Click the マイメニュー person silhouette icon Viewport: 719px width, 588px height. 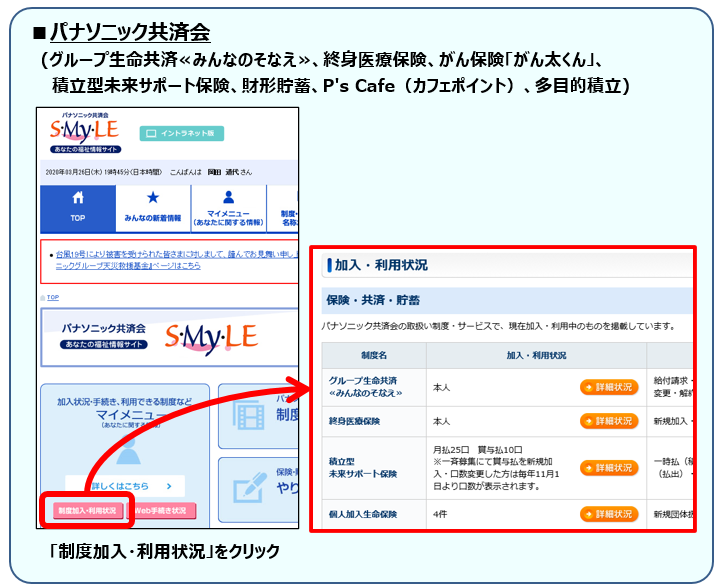coord(128,450)
